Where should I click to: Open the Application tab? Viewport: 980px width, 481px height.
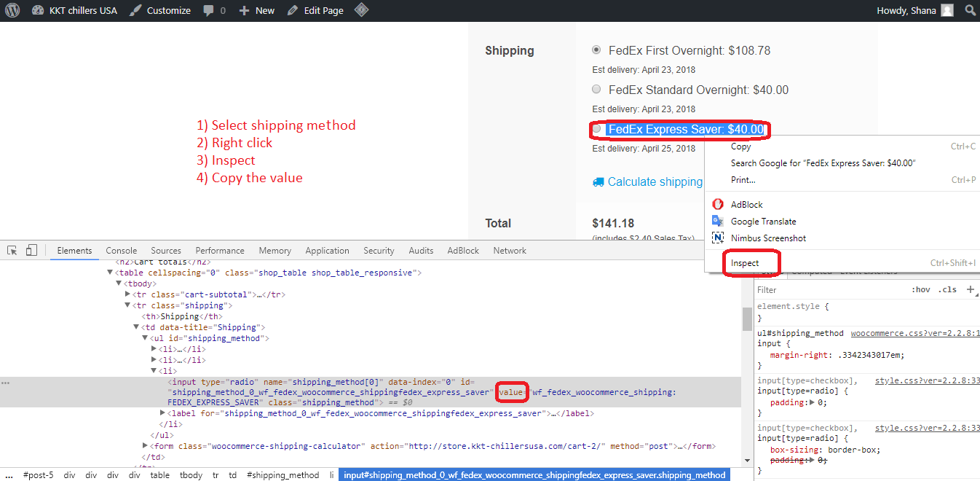pyautogui.click(x=327, y=250)
